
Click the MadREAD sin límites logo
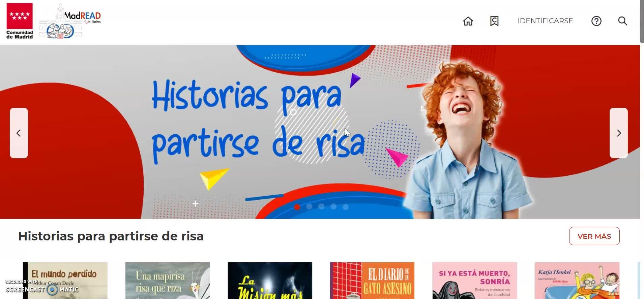click(x=70, y=21)
